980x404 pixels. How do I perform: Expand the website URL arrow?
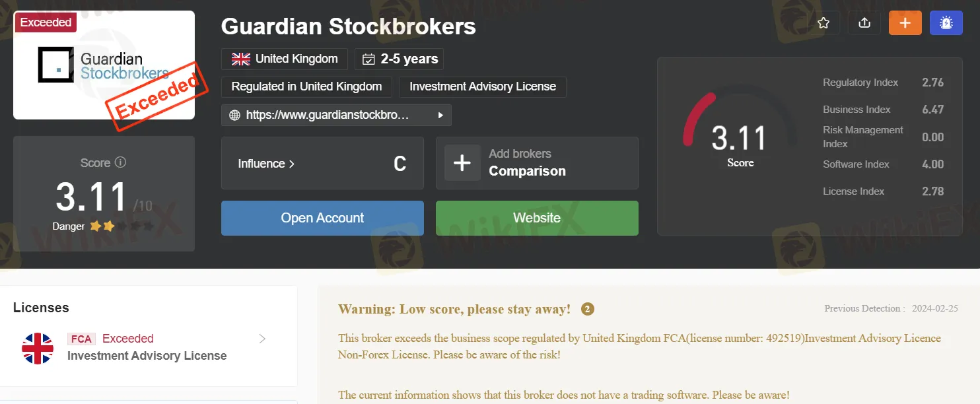(440, 115)
